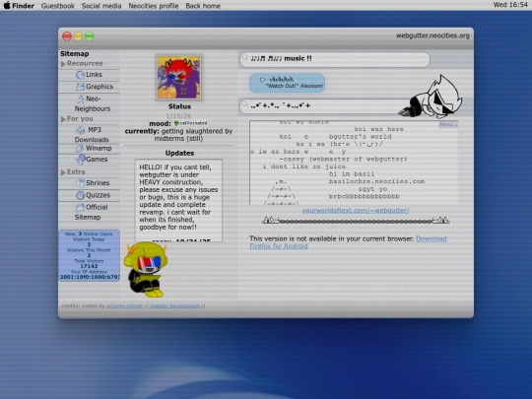Image resolution: width=532 pixels, height=399 pixels.
Task: Open the Menu link in text world
Action: pos(448,125)
